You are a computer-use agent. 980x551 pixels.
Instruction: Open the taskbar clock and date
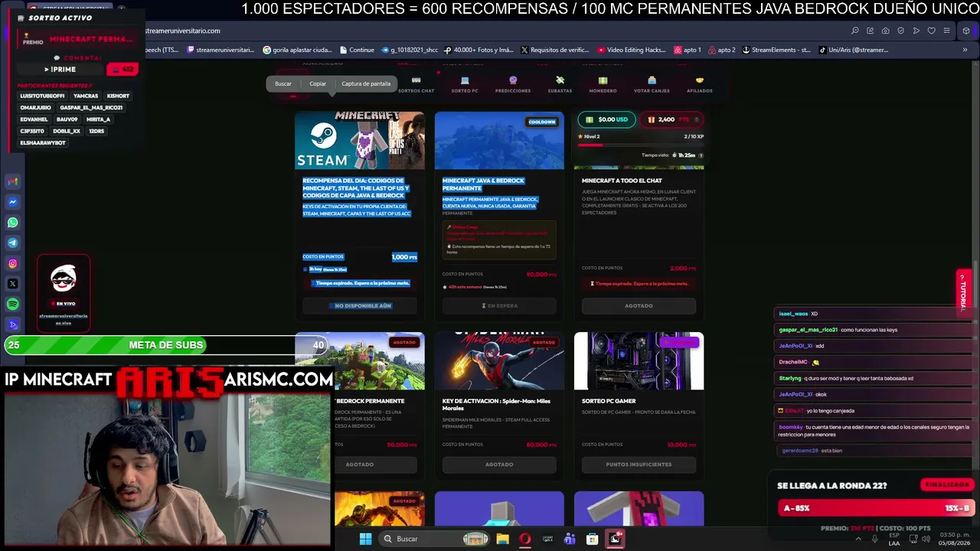pyautogui.click(x=955, y=539)
